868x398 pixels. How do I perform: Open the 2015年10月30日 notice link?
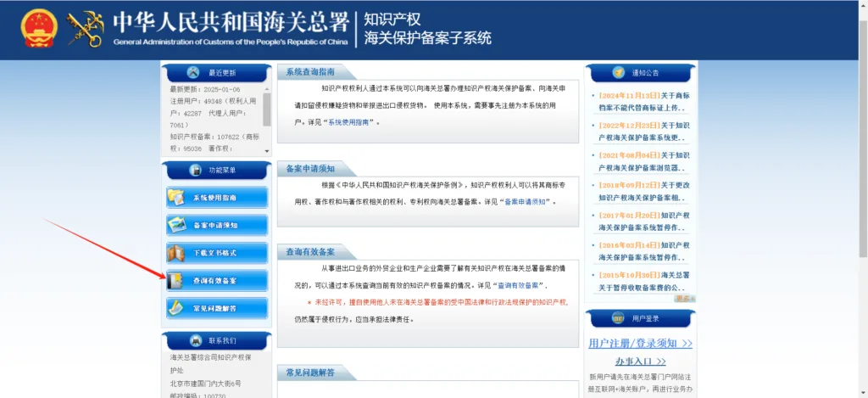pos(643,281)
